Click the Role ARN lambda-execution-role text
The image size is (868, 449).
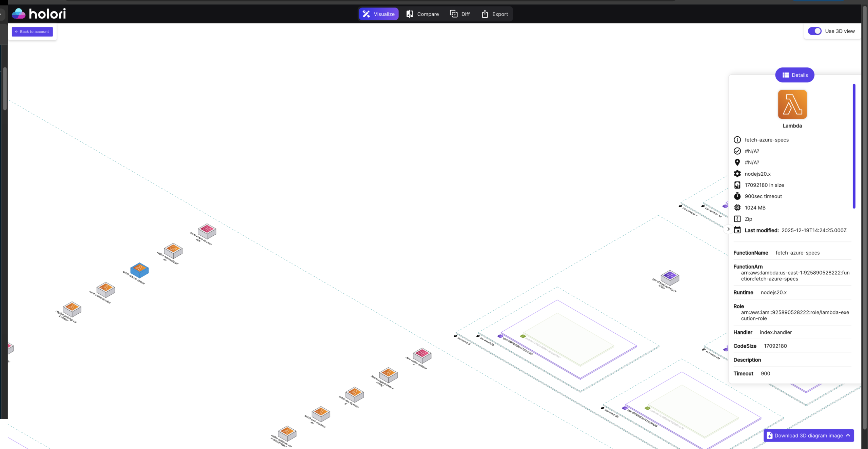795,315
